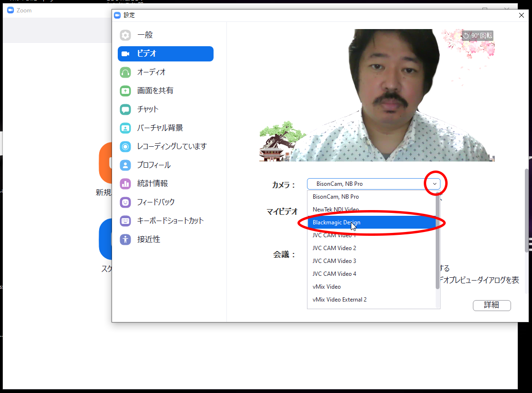Screen dimensions: 532x393
Task: Choose JVC CAM Video 3
Action: pyautogui.click(x=371, y=261)
